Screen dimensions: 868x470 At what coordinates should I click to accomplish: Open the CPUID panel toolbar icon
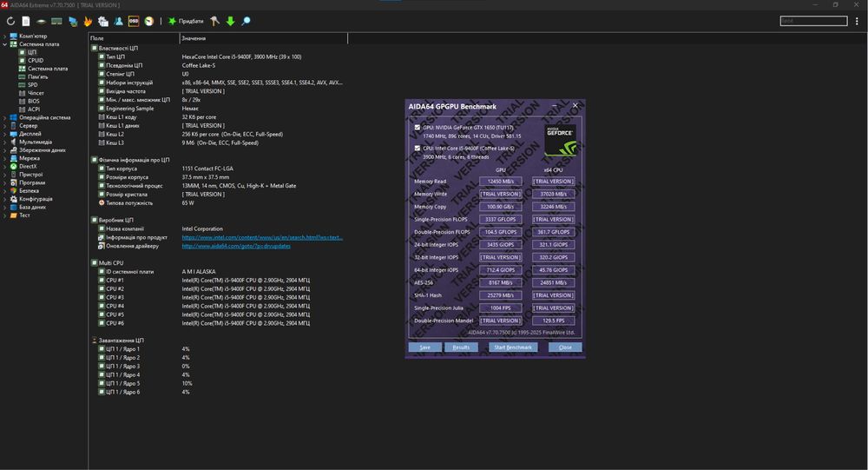[x=103, y=21]
